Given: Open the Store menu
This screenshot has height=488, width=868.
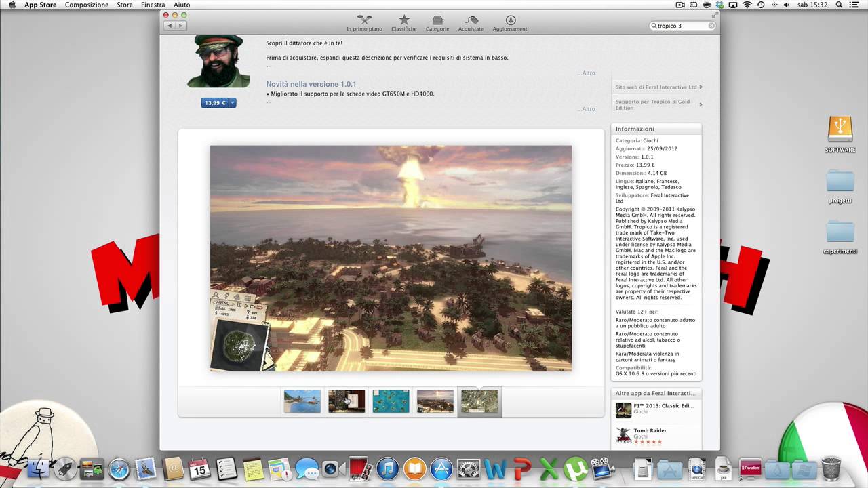Looking at the screenshot, I should pos(125,5).
